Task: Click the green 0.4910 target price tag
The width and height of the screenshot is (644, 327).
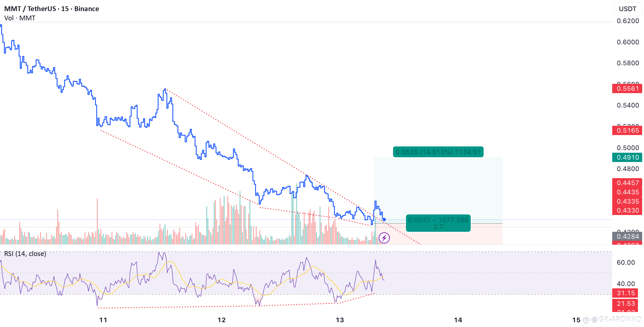Action: pos(628,158)
